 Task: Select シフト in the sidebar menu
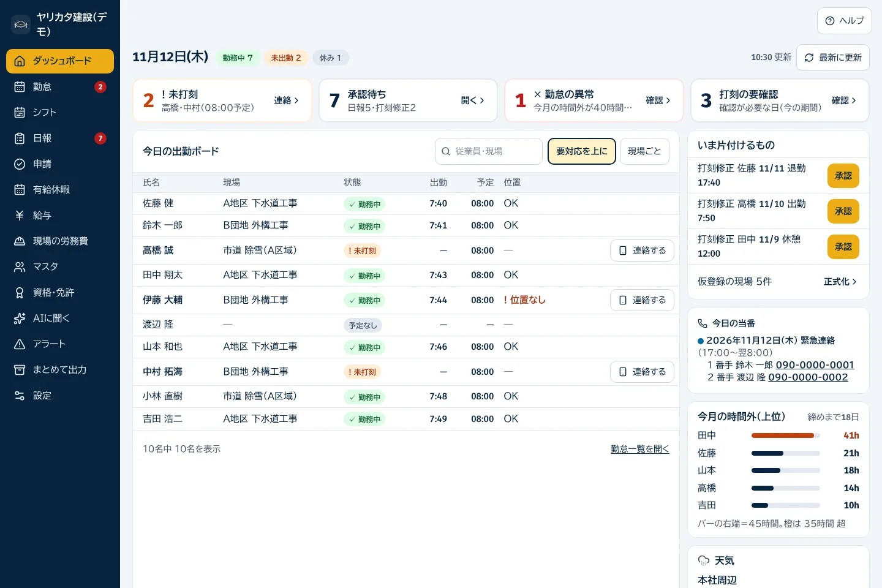60,113
